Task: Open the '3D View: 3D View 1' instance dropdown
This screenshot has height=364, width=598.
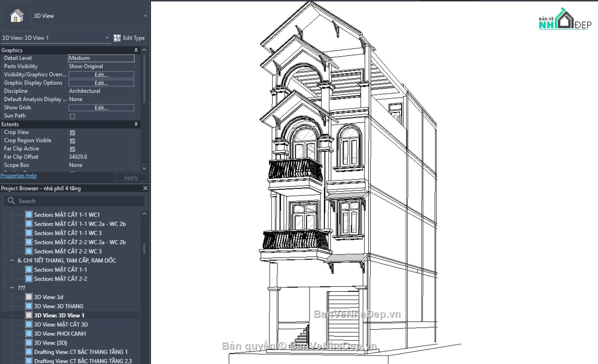Action: (x=107, y=38)
